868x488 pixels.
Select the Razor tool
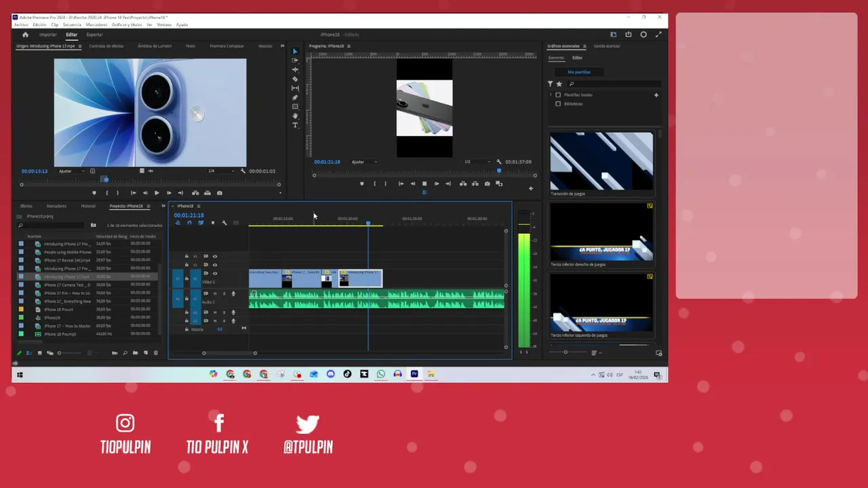[x=295, y=79]
